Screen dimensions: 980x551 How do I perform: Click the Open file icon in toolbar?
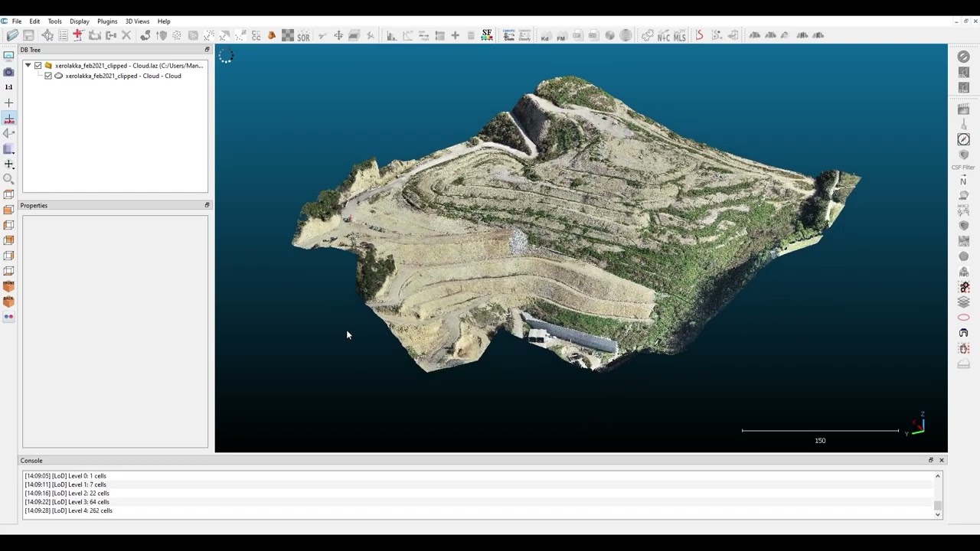click(12, 35)
